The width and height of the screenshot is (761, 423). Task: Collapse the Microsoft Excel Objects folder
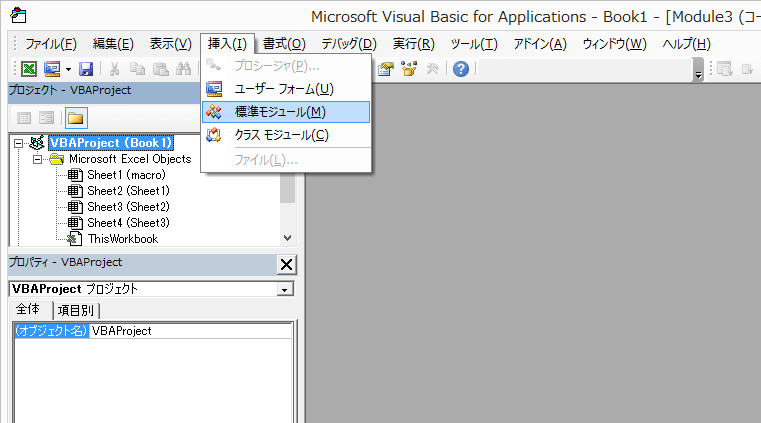37,159
